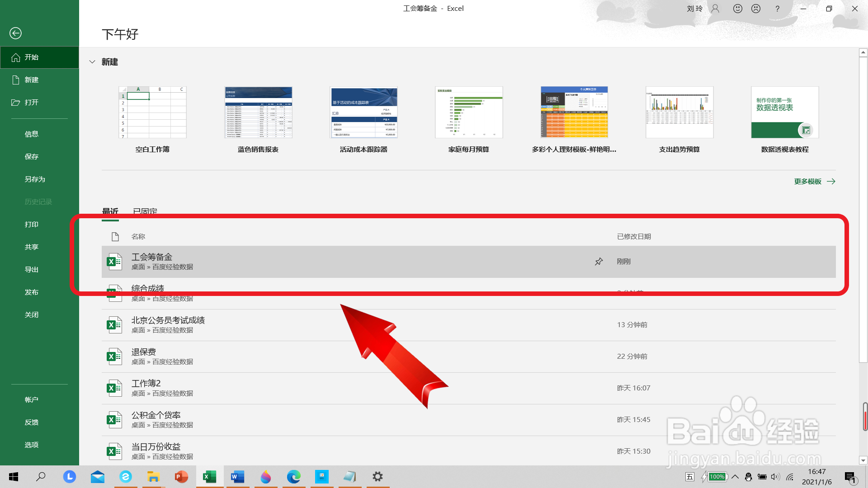Open the Mail app on the taskbar
The image size is (868, 488).
98,477
